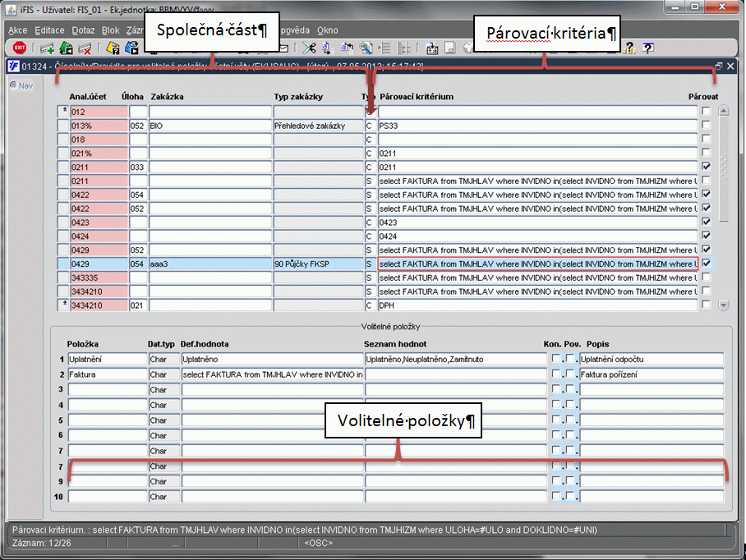Click Anal.účet field 0424

(99, 236)
